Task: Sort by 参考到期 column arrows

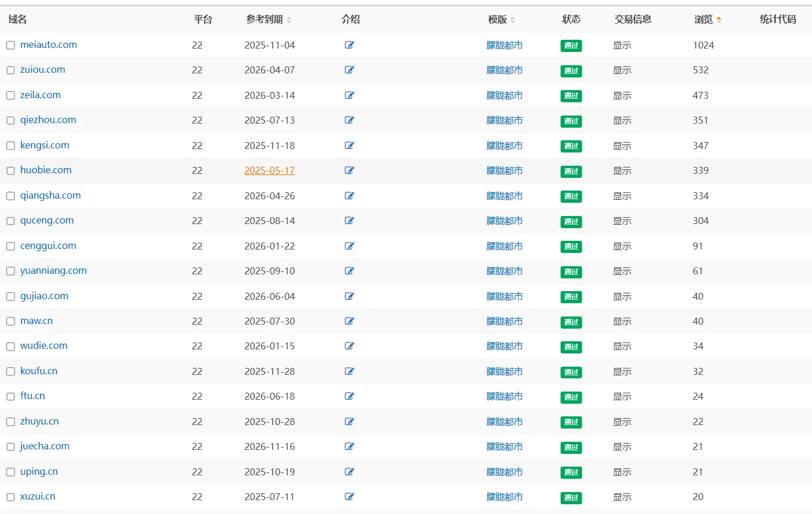Action: [x=289, y=20]
